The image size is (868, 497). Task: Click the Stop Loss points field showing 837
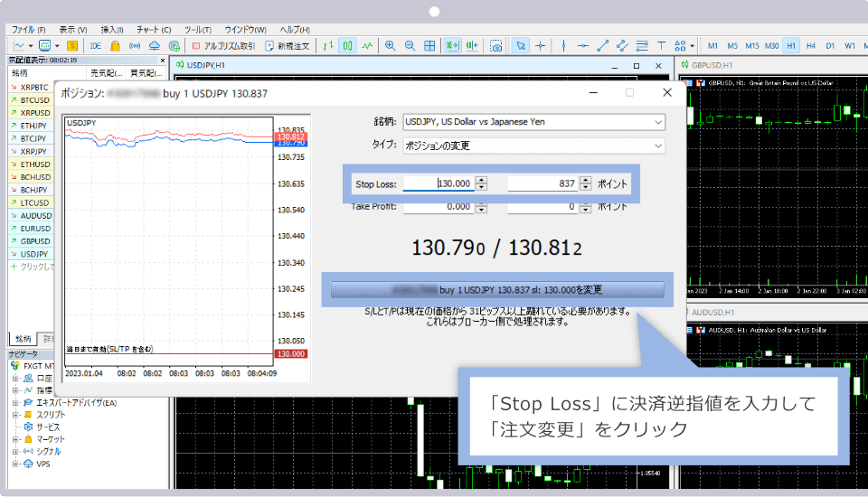[542, 183]
